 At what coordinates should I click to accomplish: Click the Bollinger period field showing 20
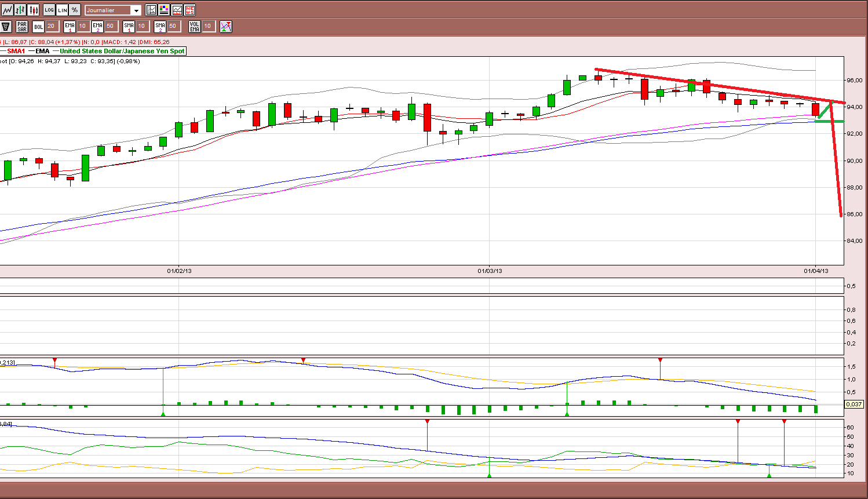pyautogui.click(x=52, y=26)
